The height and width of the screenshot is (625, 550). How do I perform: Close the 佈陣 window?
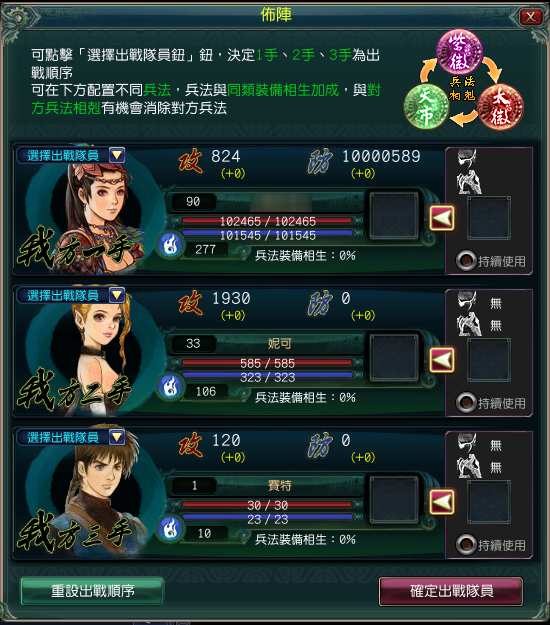point(531,17)
